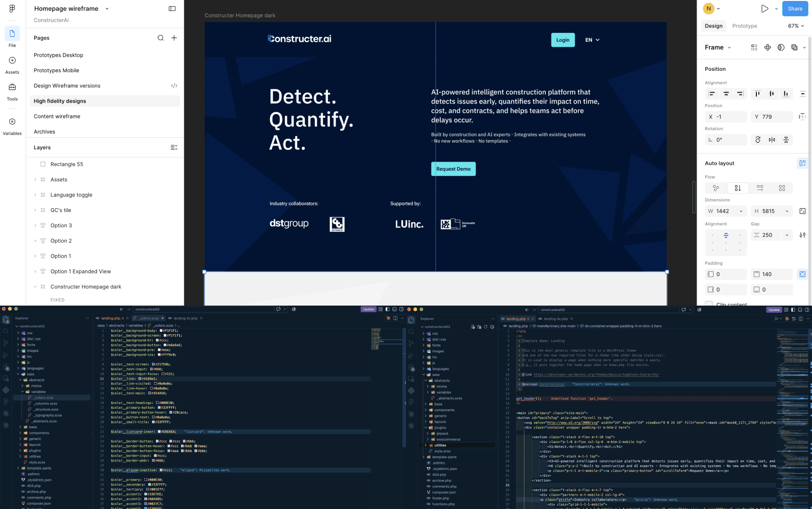Viewport: 812px width, 509px height.
Task: Click the New File icon in right editor explorer
Action: 473,327
